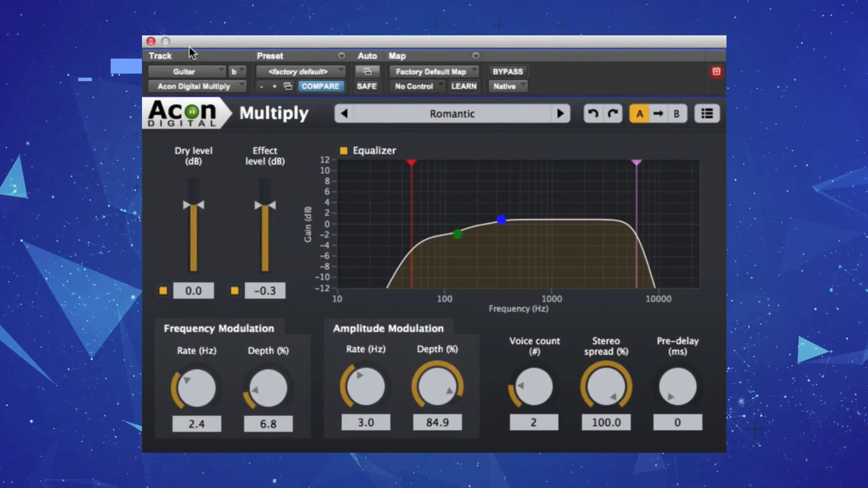The image size is (868, 488).
Task: Click the Acon Digital Multiply logo icon
Action: 183,113
